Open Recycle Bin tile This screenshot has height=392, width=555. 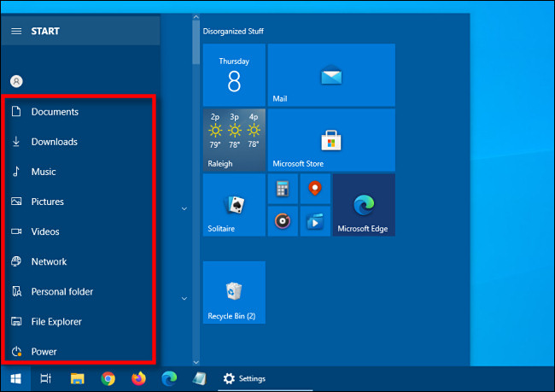tap(234, 293)
